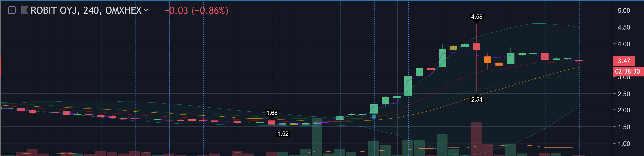Image resolution: width=644 pixels, height=156 pixels.
Task: Click the plus-box expand icon beside the symbol
Action: 12,10
